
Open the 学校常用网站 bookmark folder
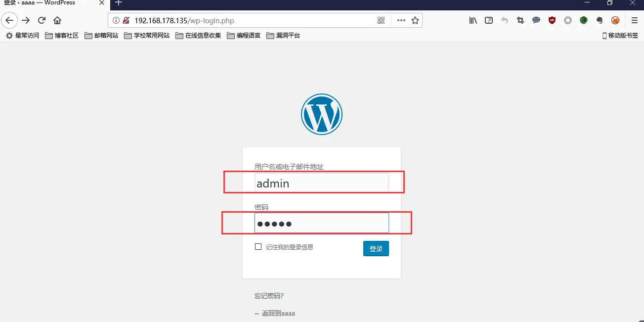coord(147,36)
